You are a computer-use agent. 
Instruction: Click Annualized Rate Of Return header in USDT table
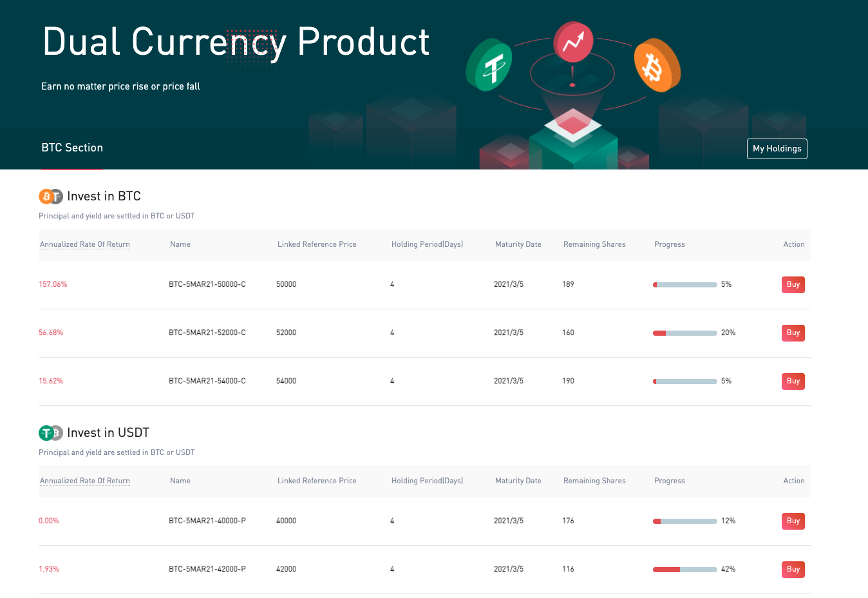[x=85, y=481]
